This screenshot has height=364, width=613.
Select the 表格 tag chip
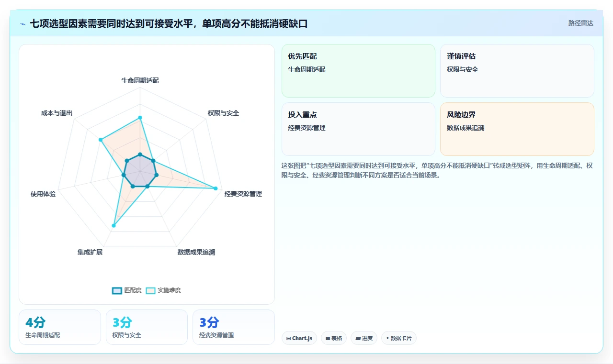coord(334,338)
